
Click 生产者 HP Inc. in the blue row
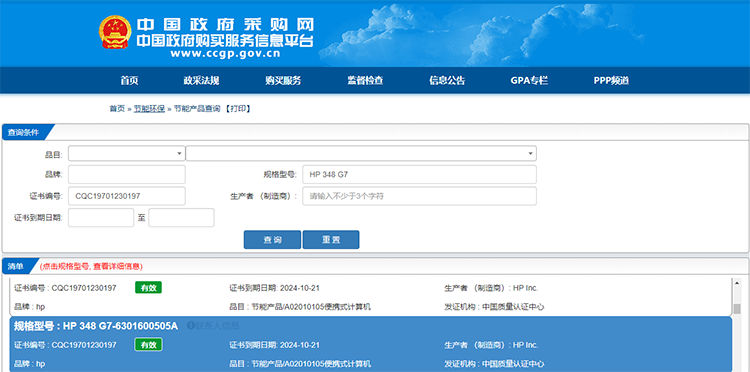(491, 345)
